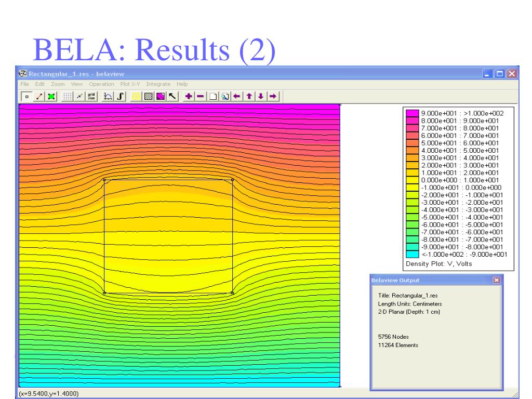Pan left with the left arrow
Viewport: 532px width, 399px height.
click(x=237, y=97)
